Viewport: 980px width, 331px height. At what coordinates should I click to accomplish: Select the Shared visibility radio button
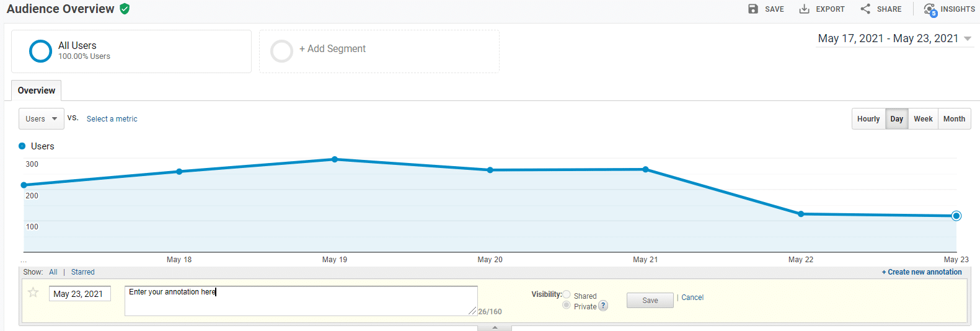(567, 294)
